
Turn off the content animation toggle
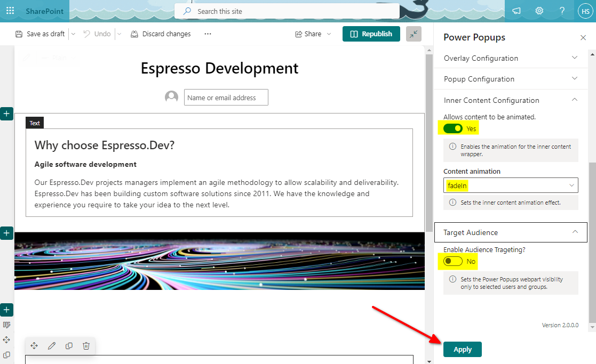coord(453,128)
